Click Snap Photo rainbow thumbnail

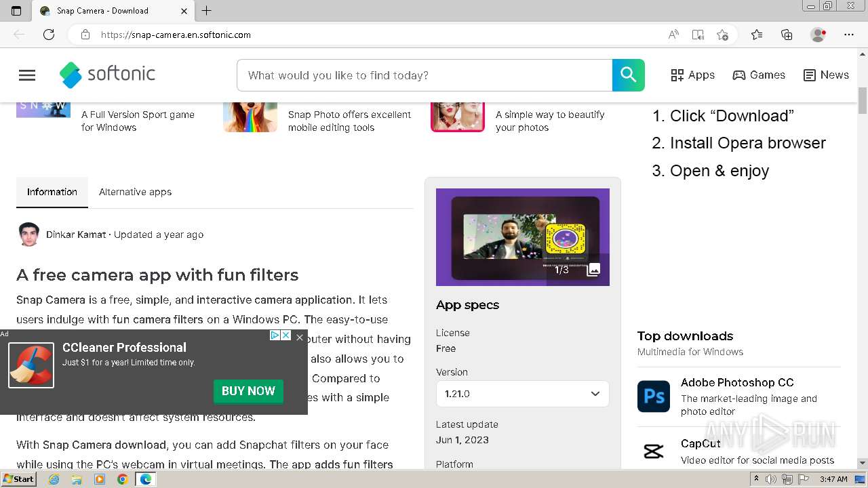[250, 117]
